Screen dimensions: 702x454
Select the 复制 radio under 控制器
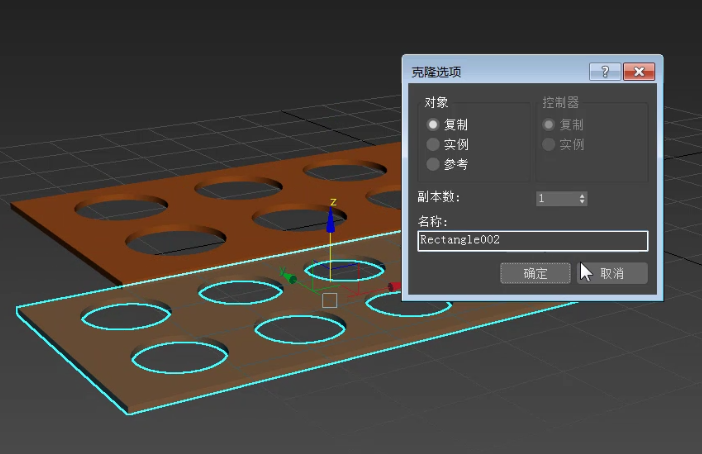(x=548, y=125)
